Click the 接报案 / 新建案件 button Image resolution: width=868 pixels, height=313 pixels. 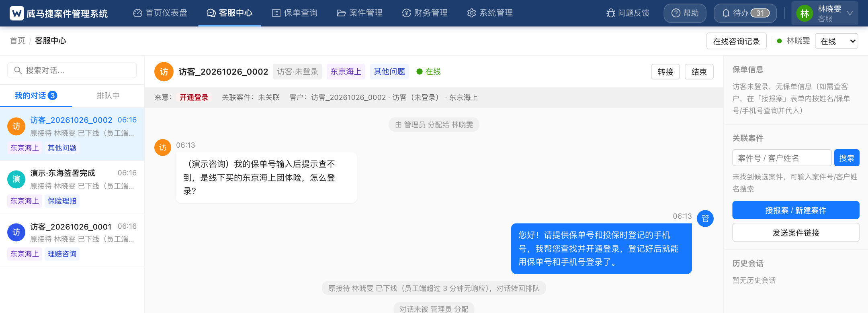pyautogui.click(x=796, y=210)
